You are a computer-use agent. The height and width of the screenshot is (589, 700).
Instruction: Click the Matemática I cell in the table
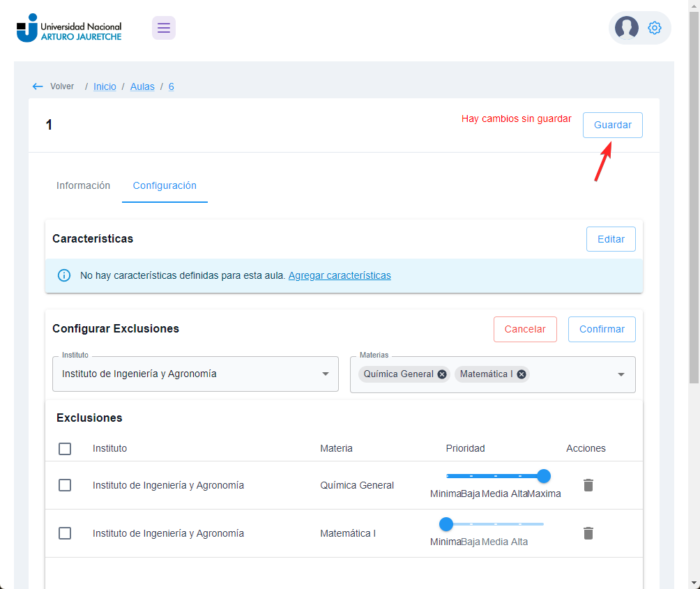[348, 533]
